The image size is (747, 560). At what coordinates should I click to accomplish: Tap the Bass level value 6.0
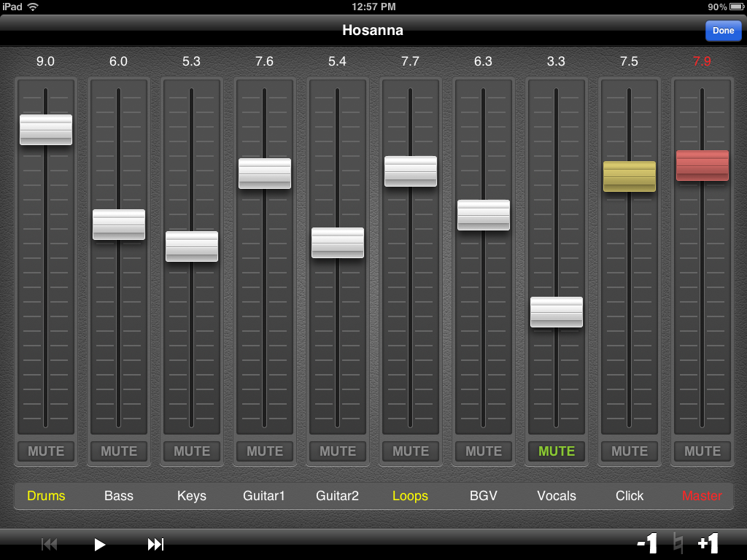tap(118, 61)
